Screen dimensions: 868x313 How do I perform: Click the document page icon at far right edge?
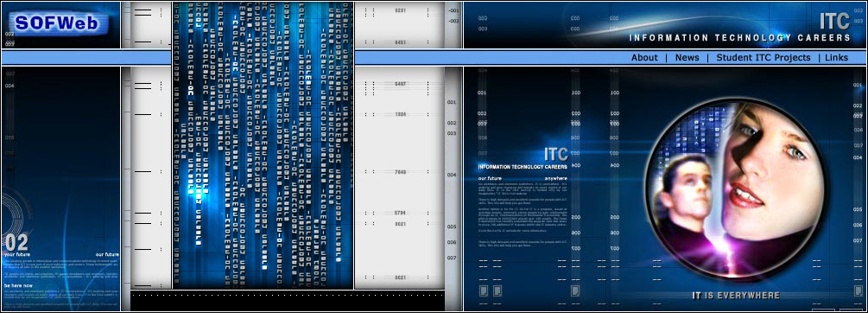click(858, 291)
